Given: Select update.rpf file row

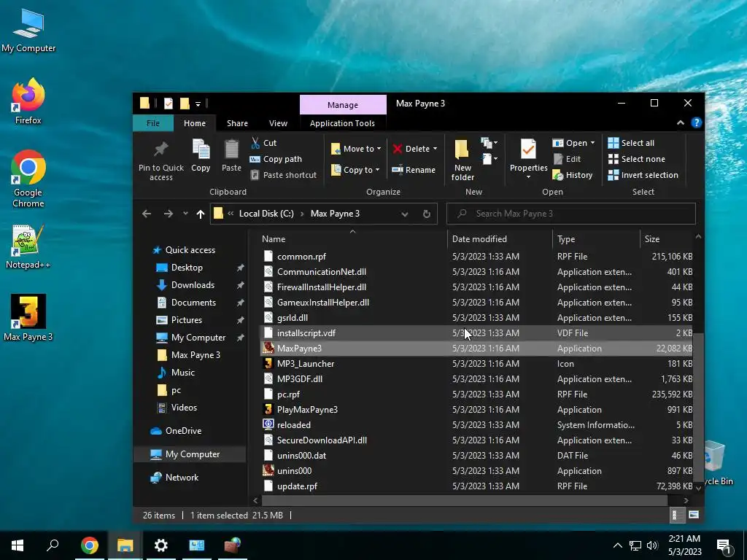Looking at the screenshot, I should (x=476, y=486).
